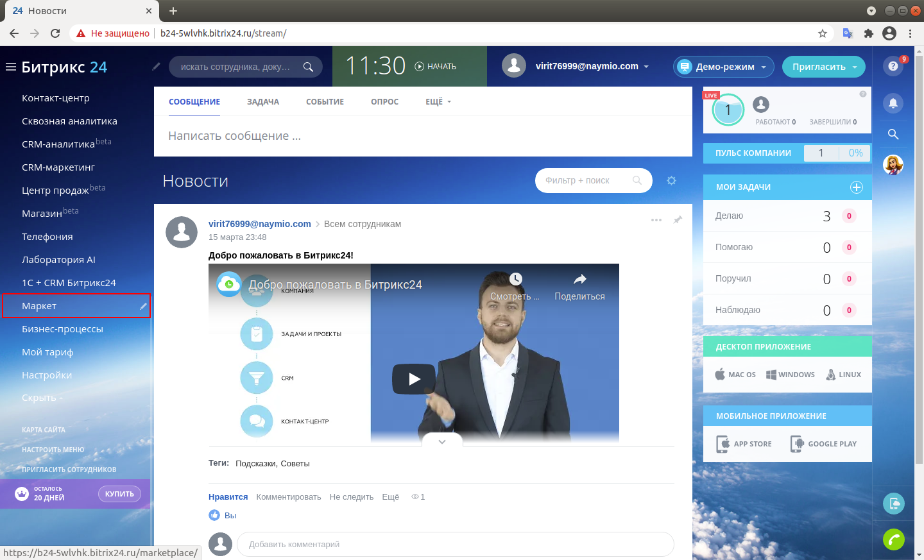Screen dimensions: 924x560
Task: Open the Chrome extensions puzzle icon
Action: coord(869,33)
